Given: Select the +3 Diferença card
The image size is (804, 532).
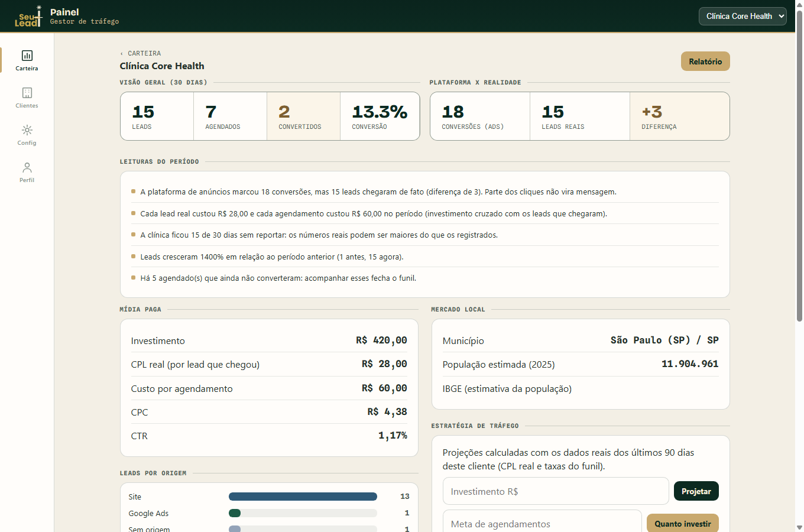Looking at the screenshot, I should pos(680,116).
